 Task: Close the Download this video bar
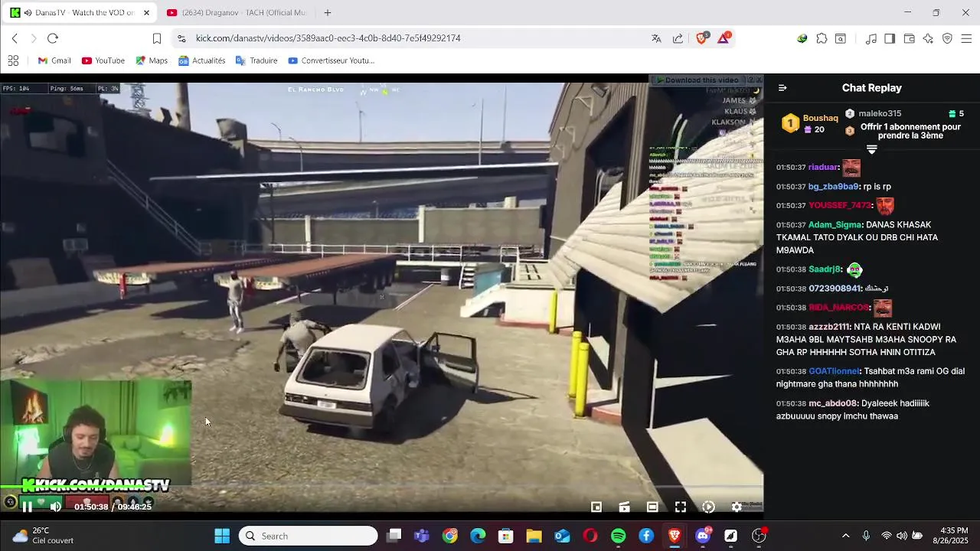[759, 80]
